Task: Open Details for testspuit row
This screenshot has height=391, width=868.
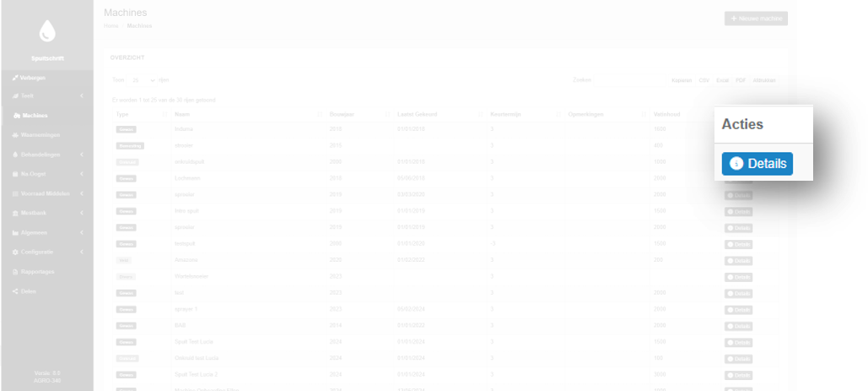Action: pos(738,244)
